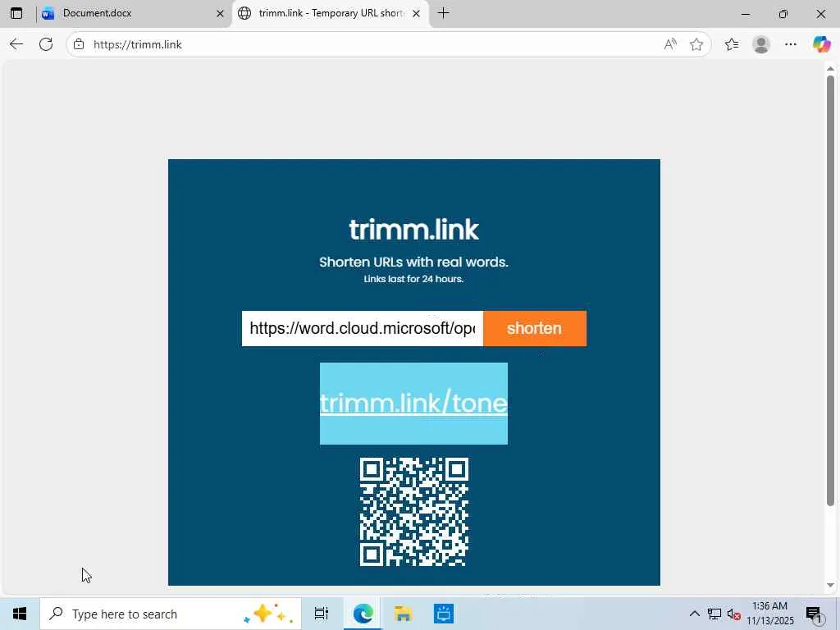Click the address bar URL
The width and height of the screenshot is (840, 630).
(x=138, y=44)
